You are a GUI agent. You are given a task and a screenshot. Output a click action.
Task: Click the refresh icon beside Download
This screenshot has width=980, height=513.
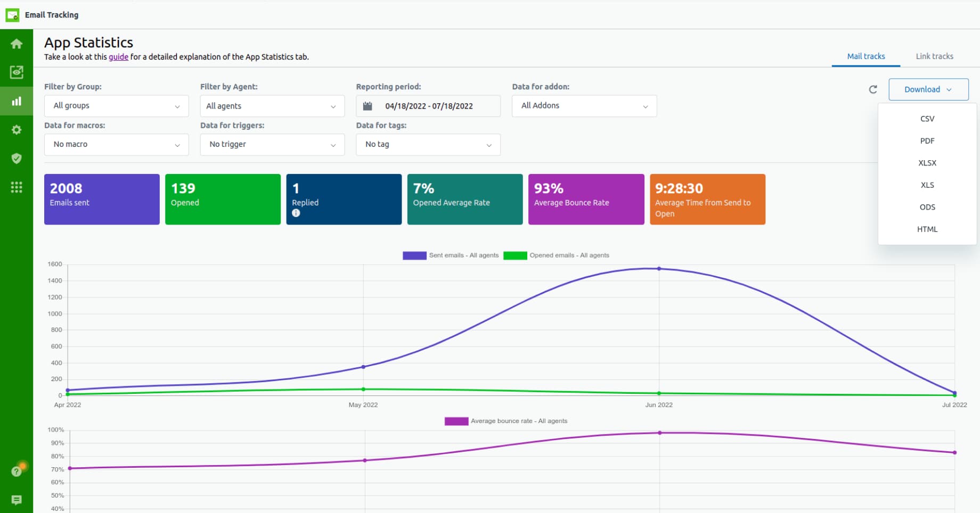(872, 89)
